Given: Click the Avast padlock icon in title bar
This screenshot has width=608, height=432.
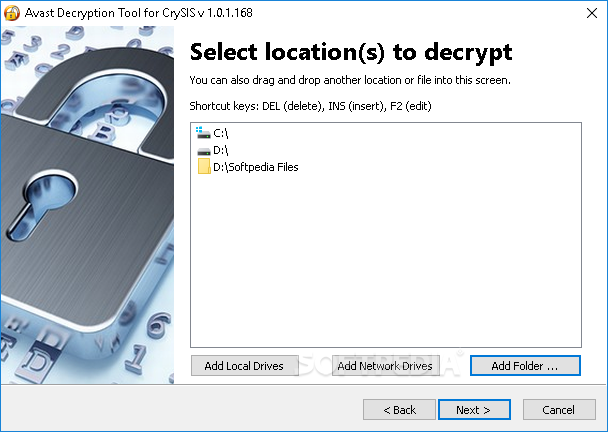Looking at the screenshot, I should coord(12,13).
